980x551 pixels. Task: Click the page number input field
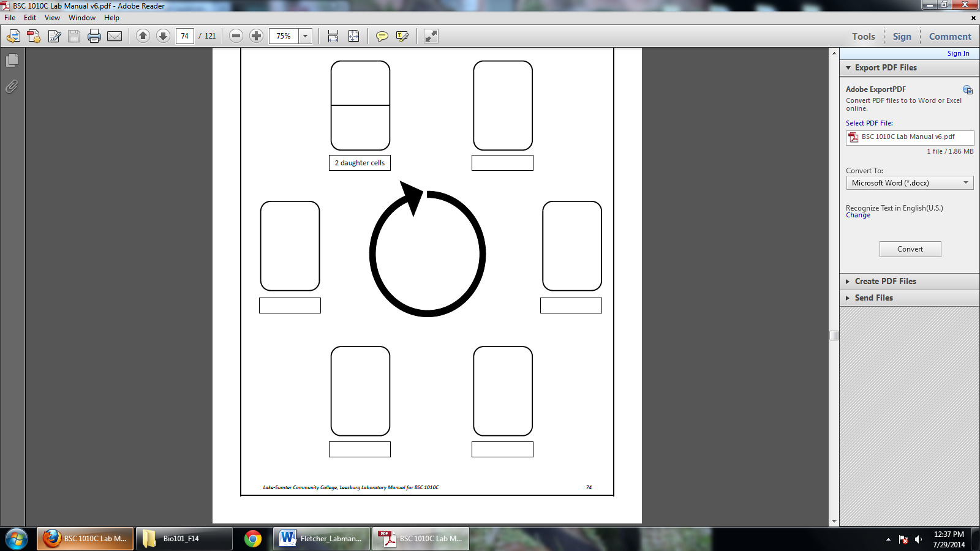(x=185, y=36)
